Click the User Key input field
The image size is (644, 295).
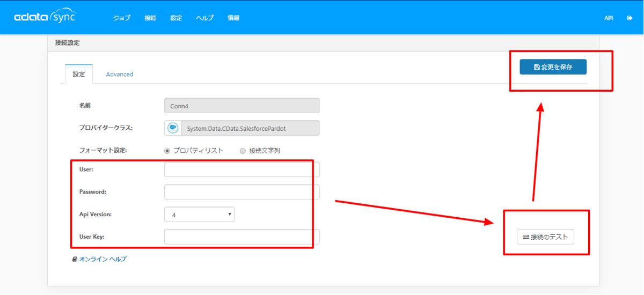click(x=242, y=237)
